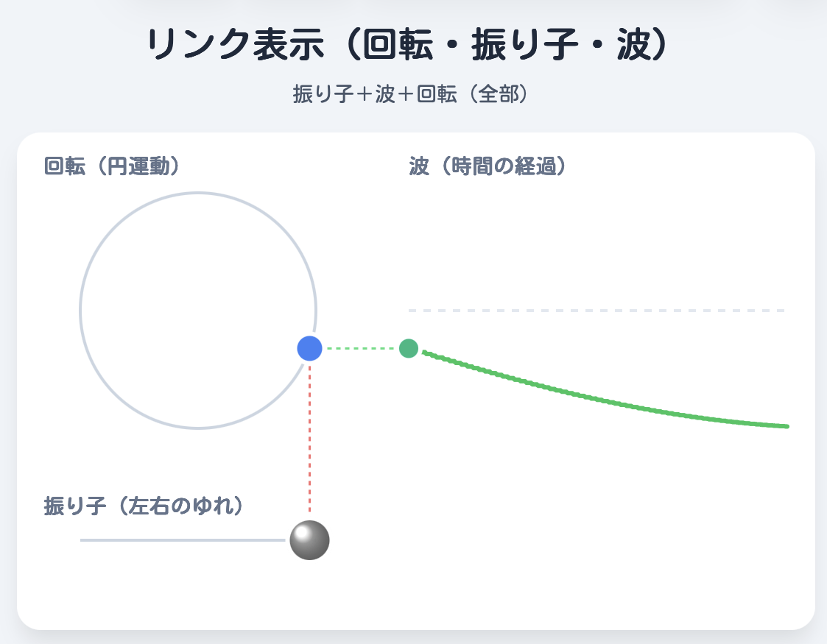Screen dimensions: 827x644
Task: Click the left edge of the rotation circle
Action: [x=80, y=311]
